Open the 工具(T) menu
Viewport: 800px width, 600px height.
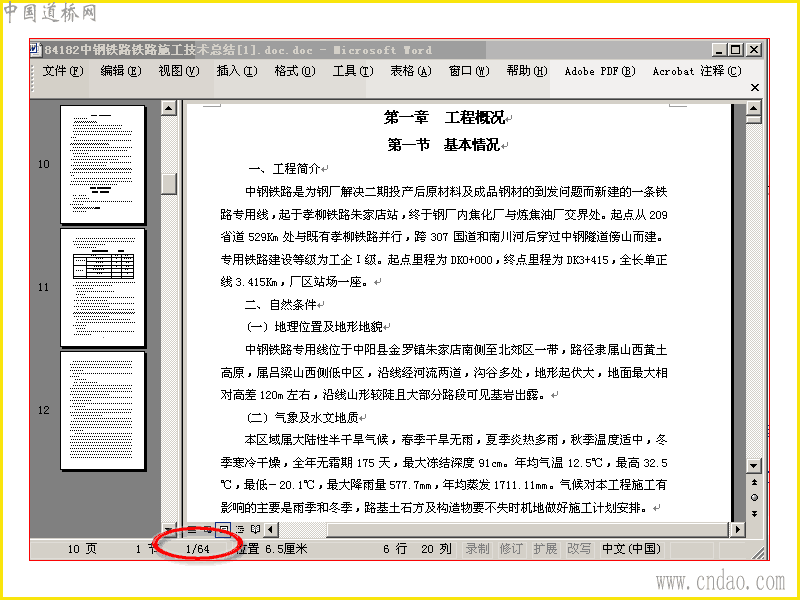pos(353,71)
